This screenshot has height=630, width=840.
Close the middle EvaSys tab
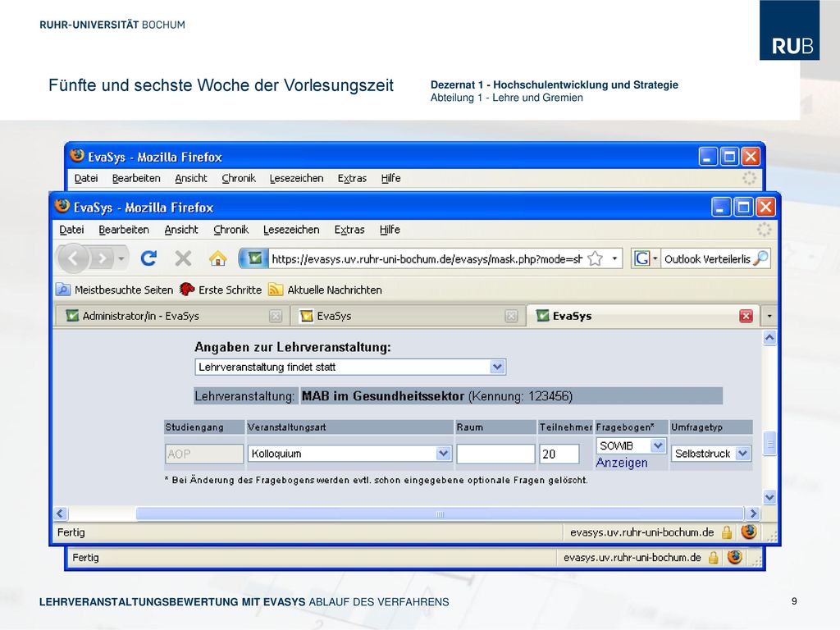click(x=511, y=316)
